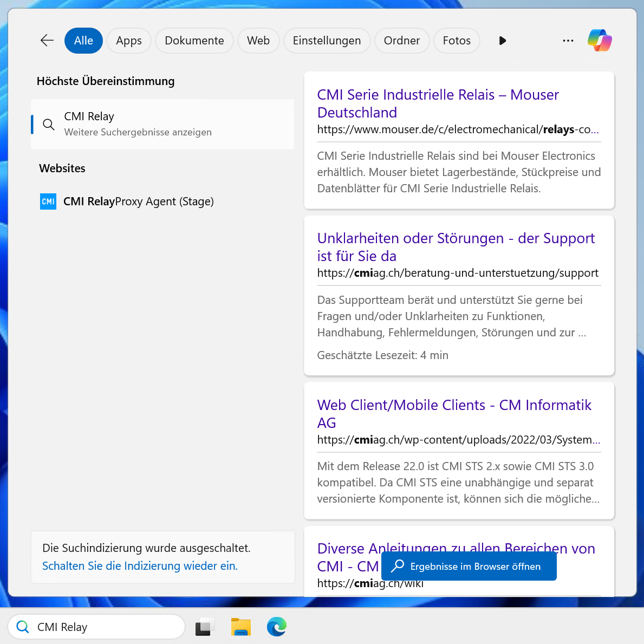Image resolution: width=644 pixels, height=644 pixels.
Task: Switch to the Einstellungen filter tab
Action: pos(327,41)
